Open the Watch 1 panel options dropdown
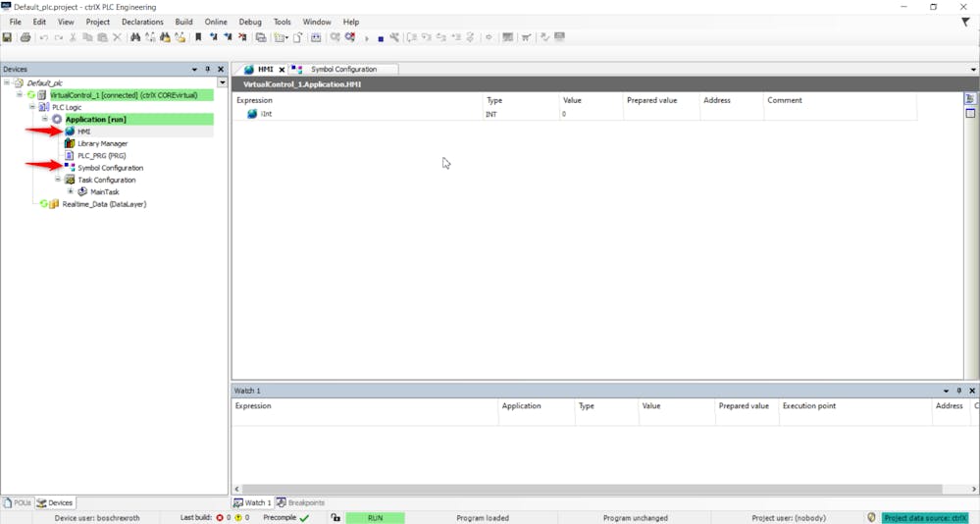Screen dimensions: 980x524 point(946,391)
